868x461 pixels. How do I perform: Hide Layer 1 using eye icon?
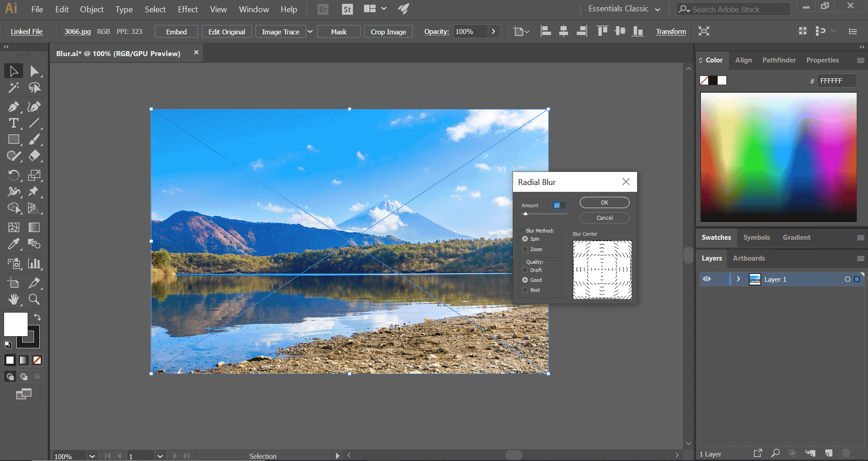coord(706,279)
